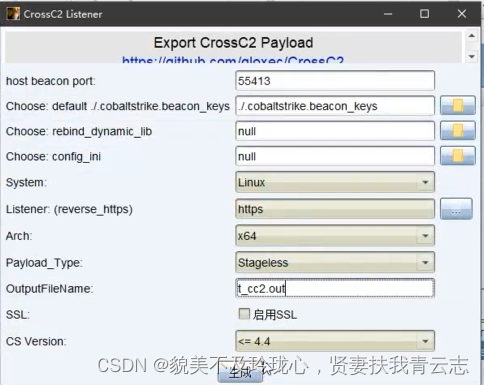Maximize the CrossC2 Listener window
This screenshot has width=484, height=385.
(425, 14)
